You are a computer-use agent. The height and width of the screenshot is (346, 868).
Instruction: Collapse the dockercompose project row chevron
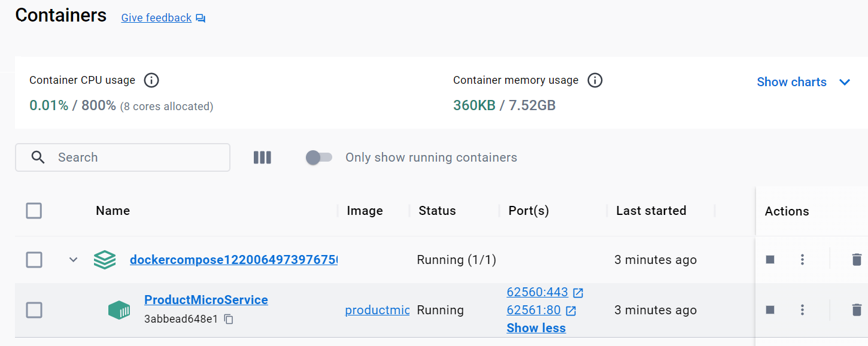pos(73,260)
